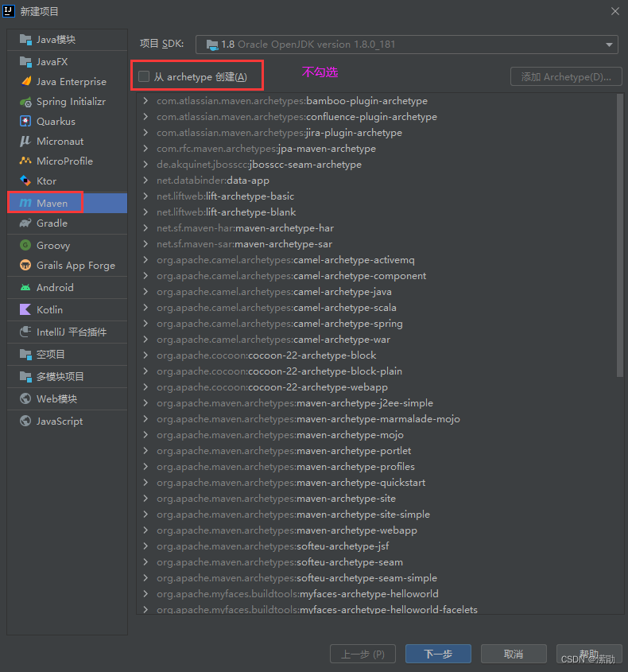Click the 上一步 (P) button
This screenshot has height=672, width=628.
click(362, 654)
